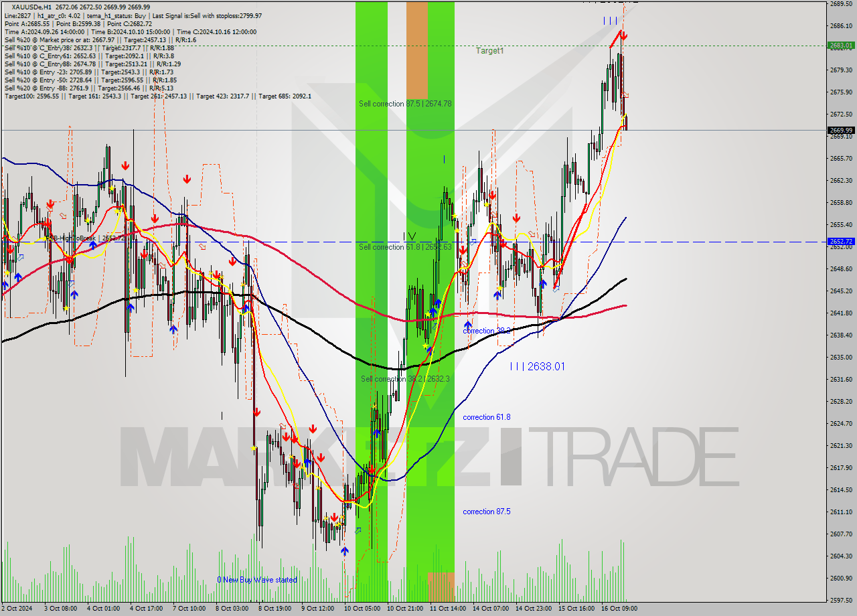
Task: Click '8 Oct 19:00' on the time axis
Action: pyautogui.click(x=275, y=609)
